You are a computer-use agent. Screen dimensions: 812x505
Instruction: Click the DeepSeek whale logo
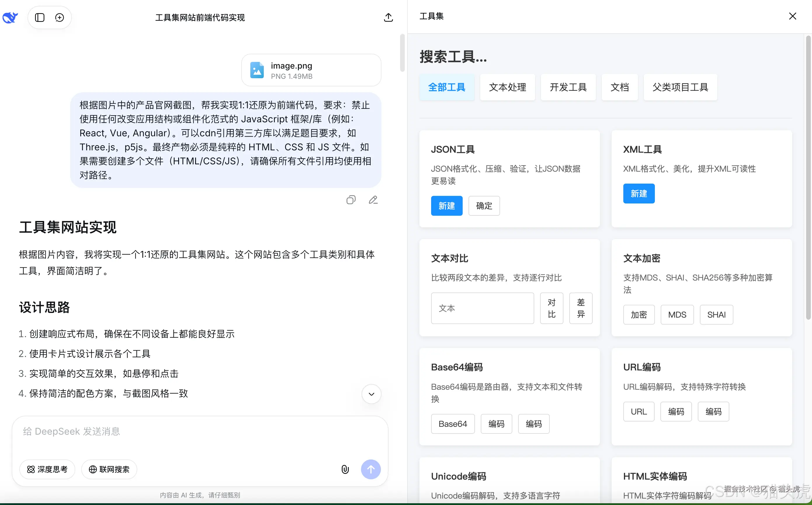pos(10,17)
